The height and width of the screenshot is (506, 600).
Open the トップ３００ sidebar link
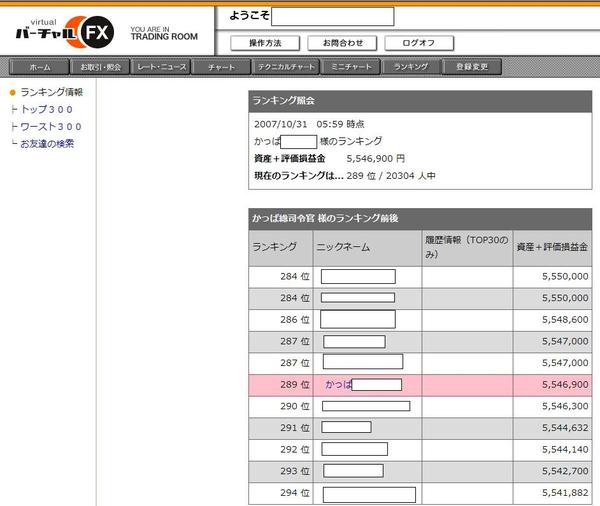46,109
